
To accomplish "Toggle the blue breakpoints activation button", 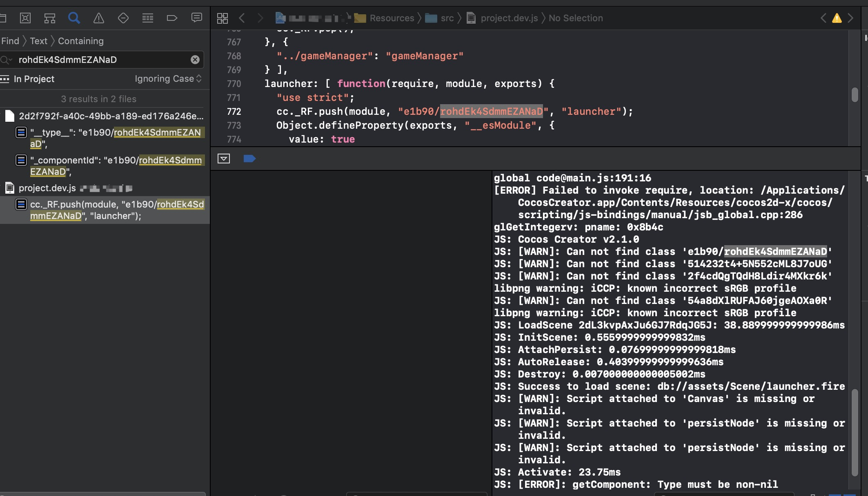I will click(249, 159).
